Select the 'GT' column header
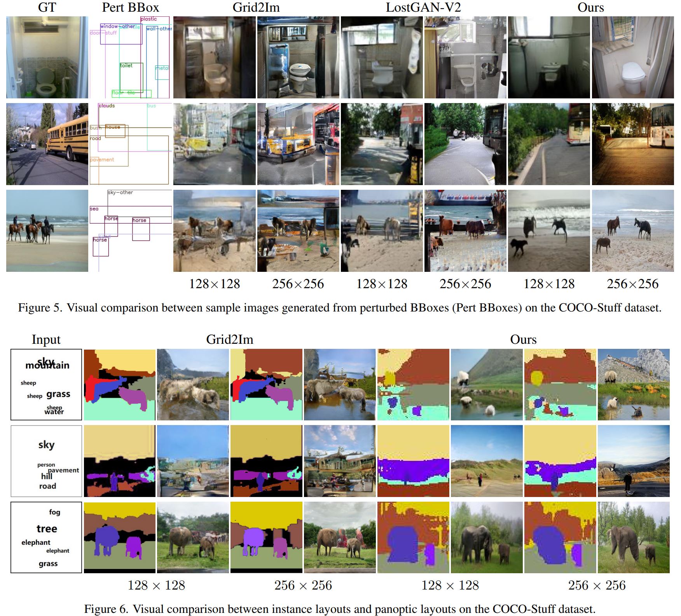 pos(47,7)
